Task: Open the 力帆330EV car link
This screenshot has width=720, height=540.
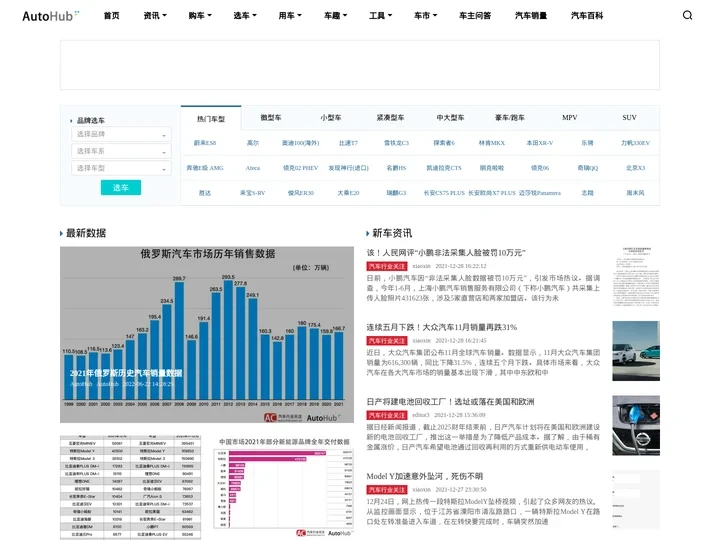Action: 636,143
